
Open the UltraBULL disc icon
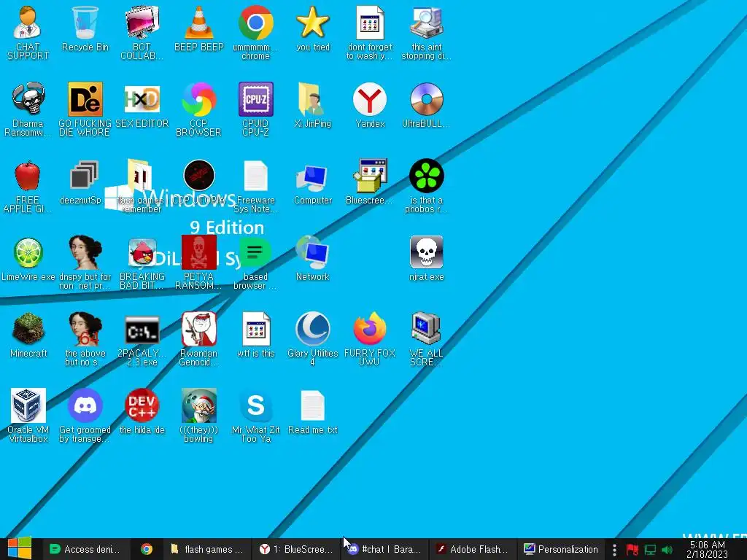(426, 105)
